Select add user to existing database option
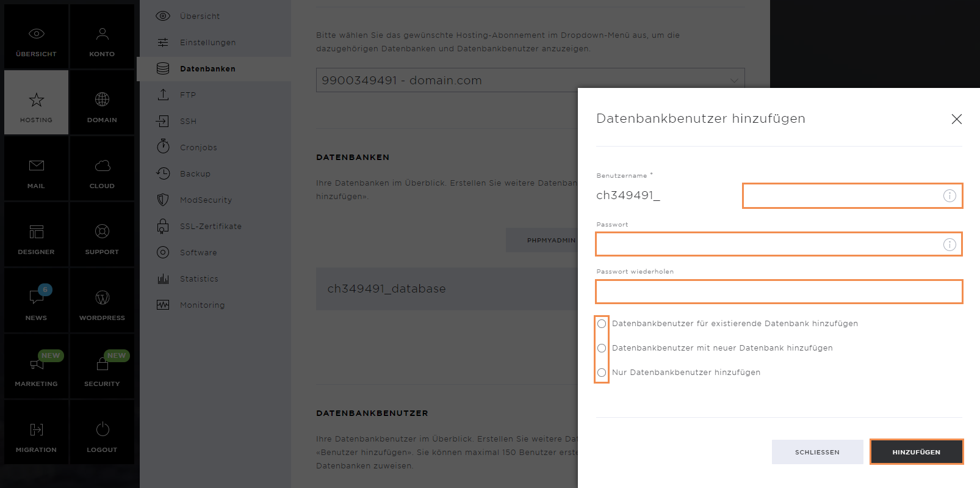 602,324
